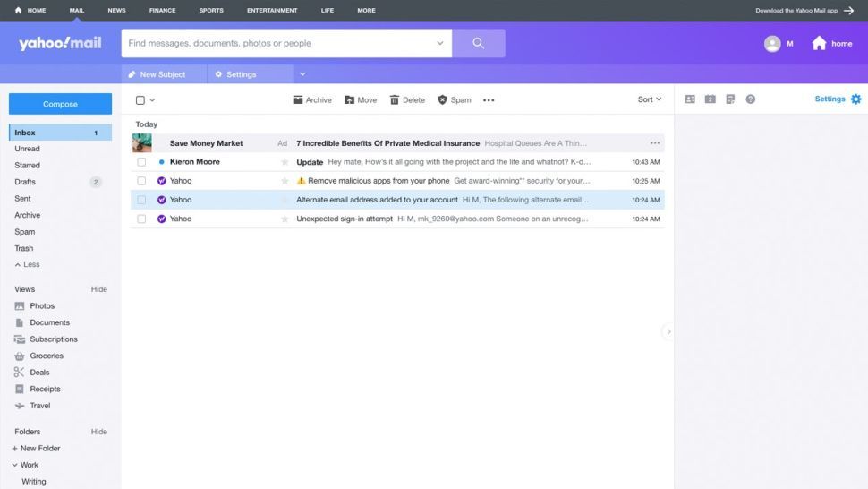Screen dimensions: 868x489
Task: Star the Unexpected sign-in attempt email
Action: click(285, 219)
